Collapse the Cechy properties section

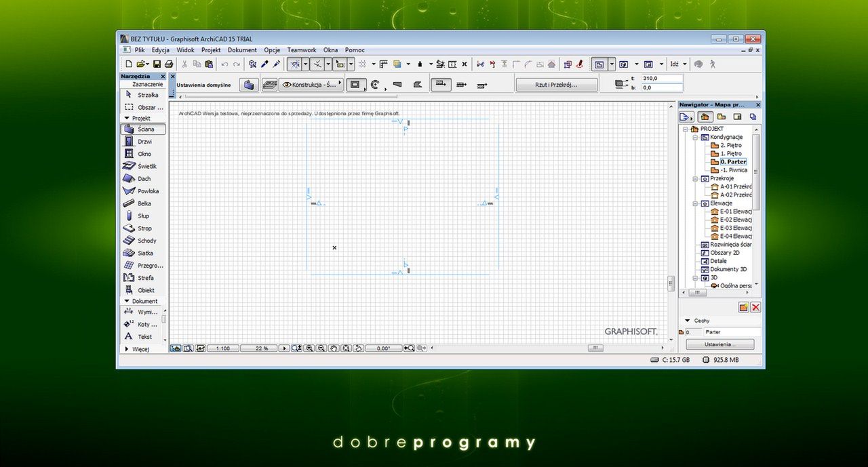[x=687, y=321]
